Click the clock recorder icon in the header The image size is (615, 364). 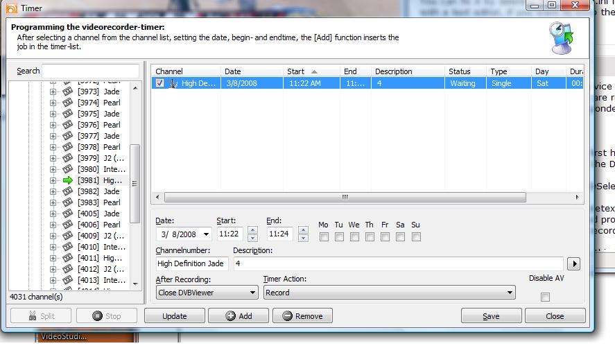pos(562,38)
